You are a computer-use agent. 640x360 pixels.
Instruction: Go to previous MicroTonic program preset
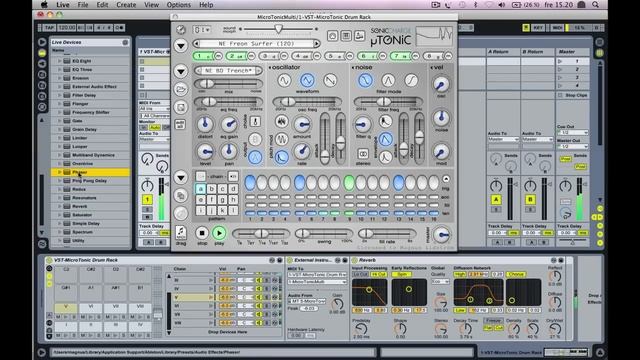coord(198,43)
